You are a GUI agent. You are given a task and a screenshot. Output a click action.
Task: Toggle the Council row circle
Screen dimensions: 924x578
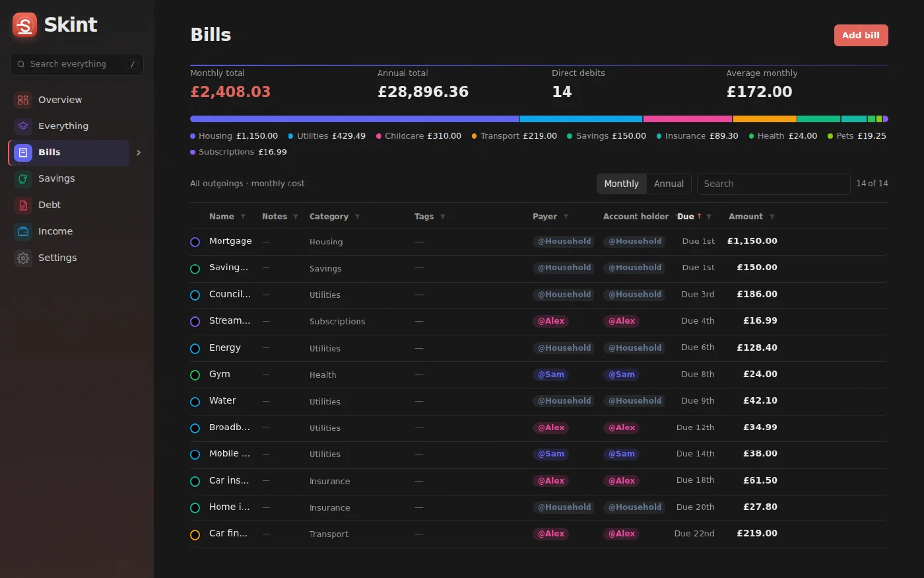tap(195, 295)
